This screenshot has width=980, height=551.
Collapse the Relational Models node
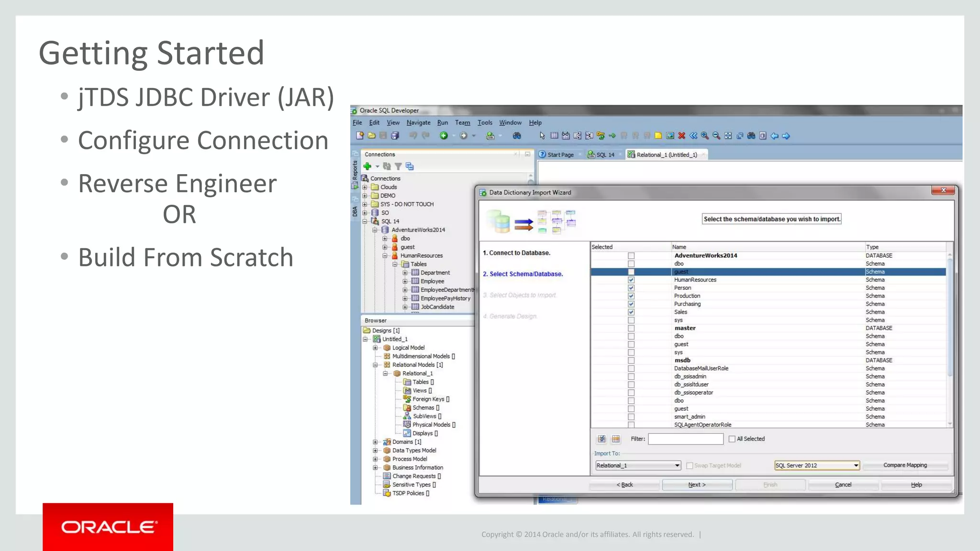pos(375,365)
